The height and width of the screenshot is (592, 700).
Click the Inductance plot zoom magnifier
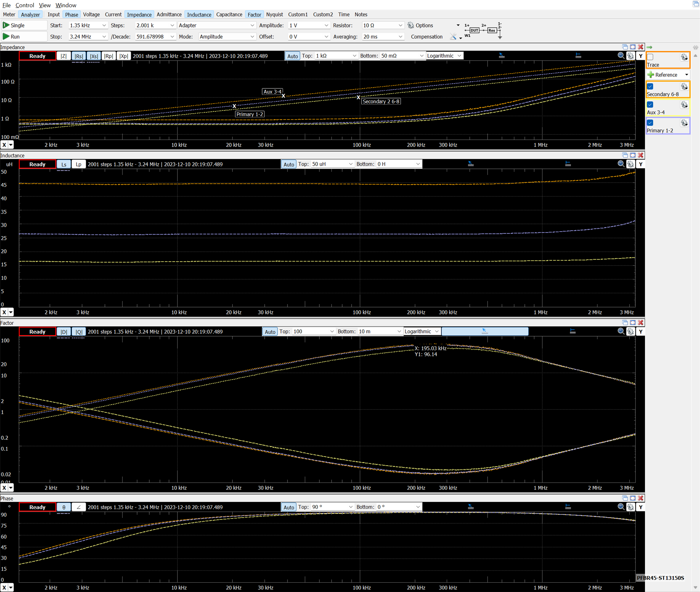(x=621, y=164)
